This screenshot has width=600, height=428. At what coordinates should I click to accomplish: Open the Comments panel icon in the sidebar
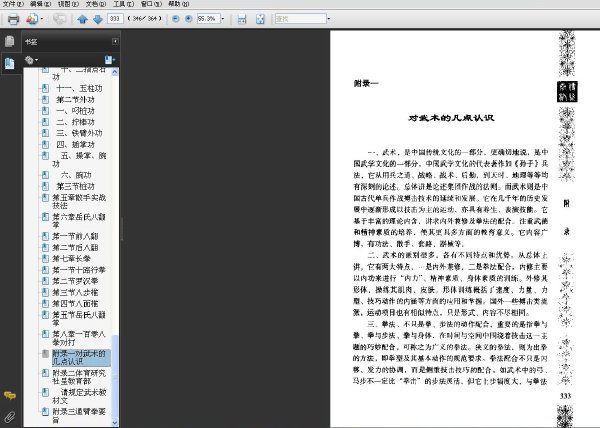click(x=10, y=395)
